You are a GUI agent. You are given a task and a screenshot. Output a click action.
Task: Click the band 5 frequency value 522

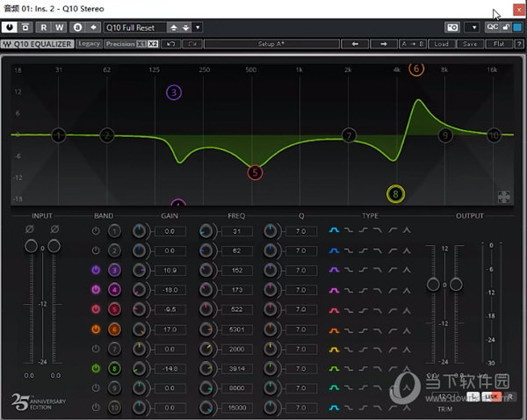(237, 309)
